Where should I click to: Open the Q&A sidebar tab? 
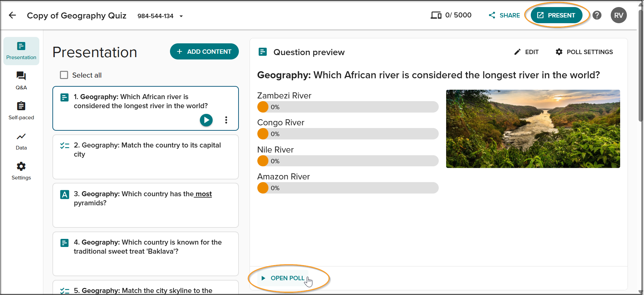21,81
